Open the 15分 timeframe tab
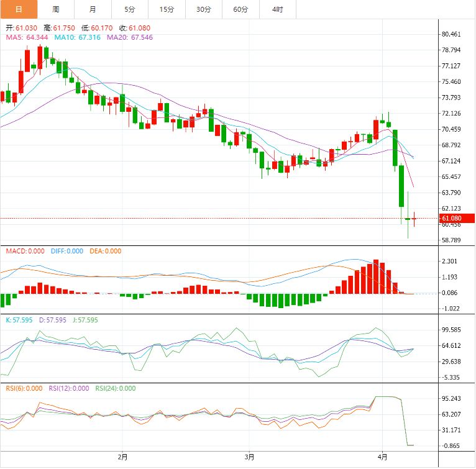The image size is (476, 469). point(167,9)
